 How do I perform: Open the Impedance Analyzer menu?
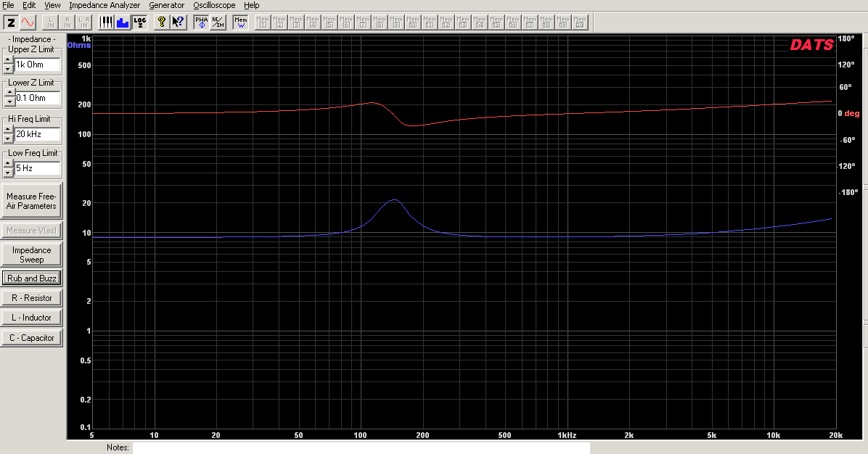(x=105, y=6)
